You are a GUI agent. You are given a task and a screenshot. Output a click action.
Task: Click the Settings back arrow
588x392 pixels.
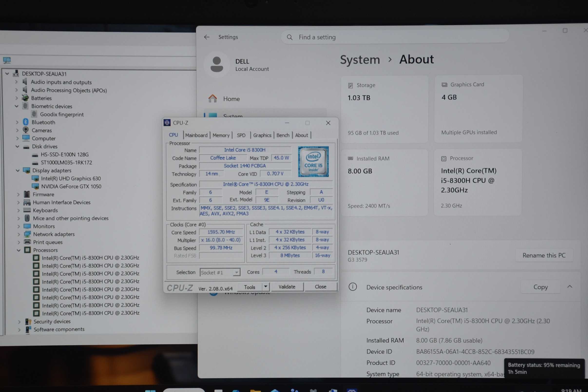point(206,37)
